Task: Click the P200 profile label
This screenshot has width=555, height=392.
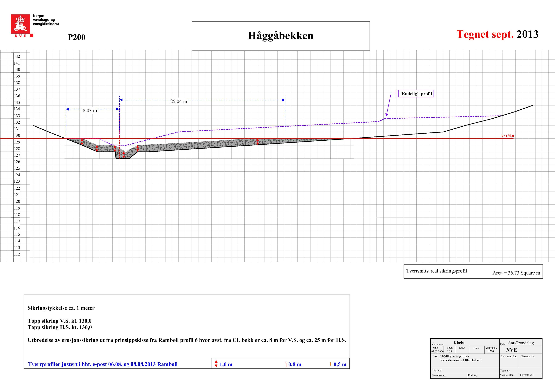Action: point(77,37)
